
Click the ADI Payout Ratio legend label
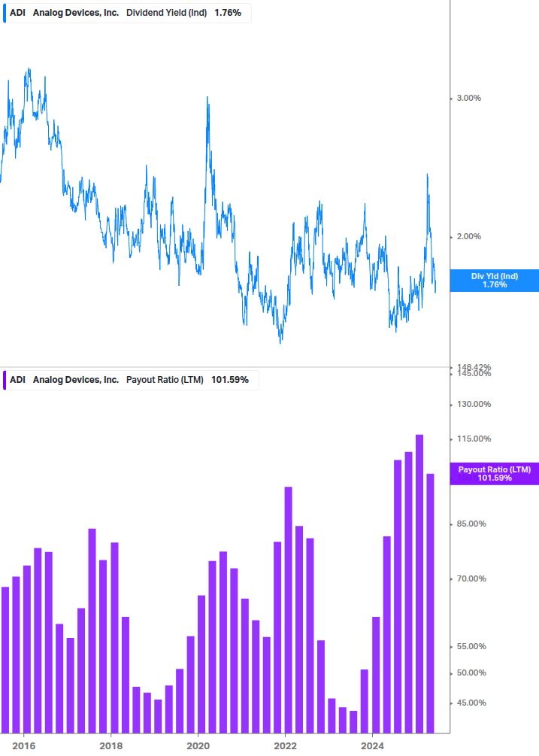(131, 380)
